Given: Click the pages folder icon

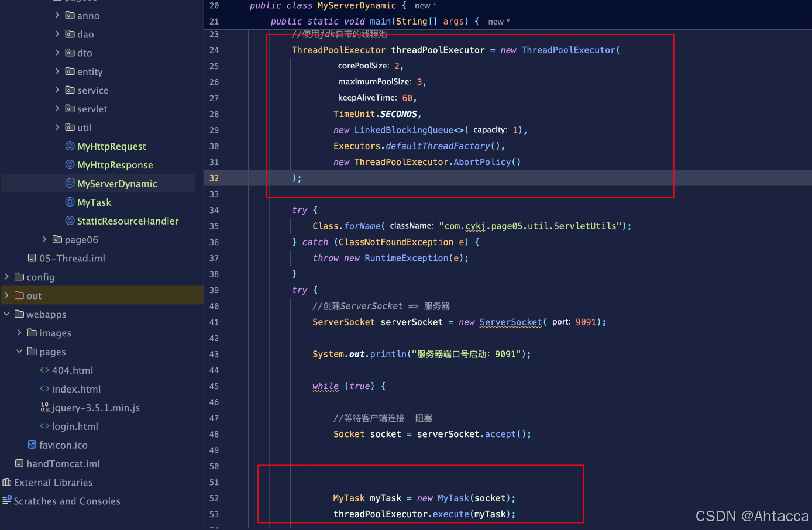Looking at the screenshot, I should (32, 352).
